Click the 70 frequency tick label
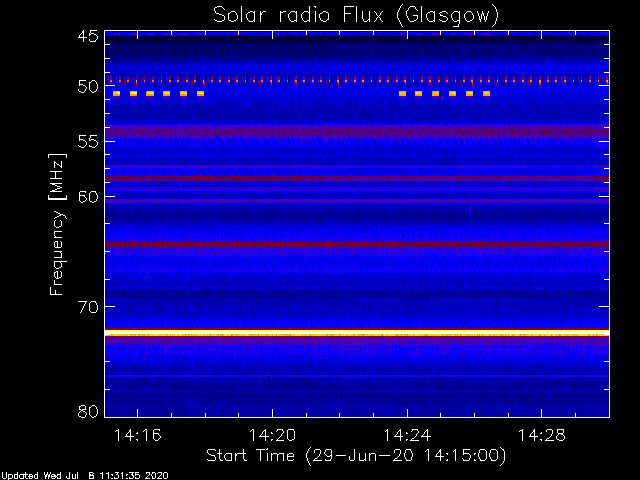This screenshot has width=640, height=480. 88,307
